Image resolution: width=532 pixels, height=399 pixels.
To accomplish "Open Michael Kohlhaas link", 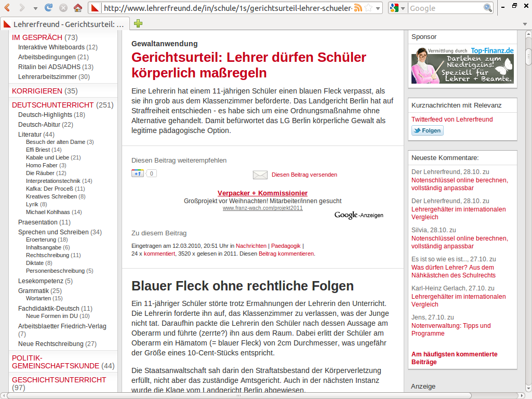I will [x=48, y=212].
